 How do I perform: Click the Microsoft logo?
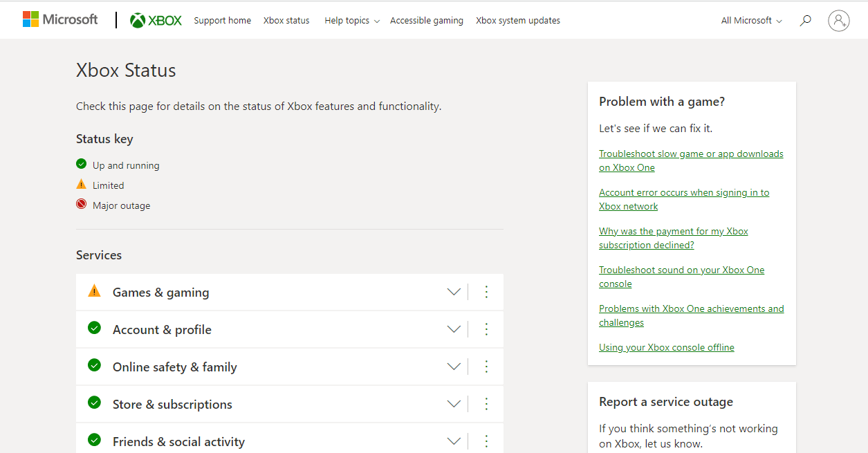click(60, 19)
